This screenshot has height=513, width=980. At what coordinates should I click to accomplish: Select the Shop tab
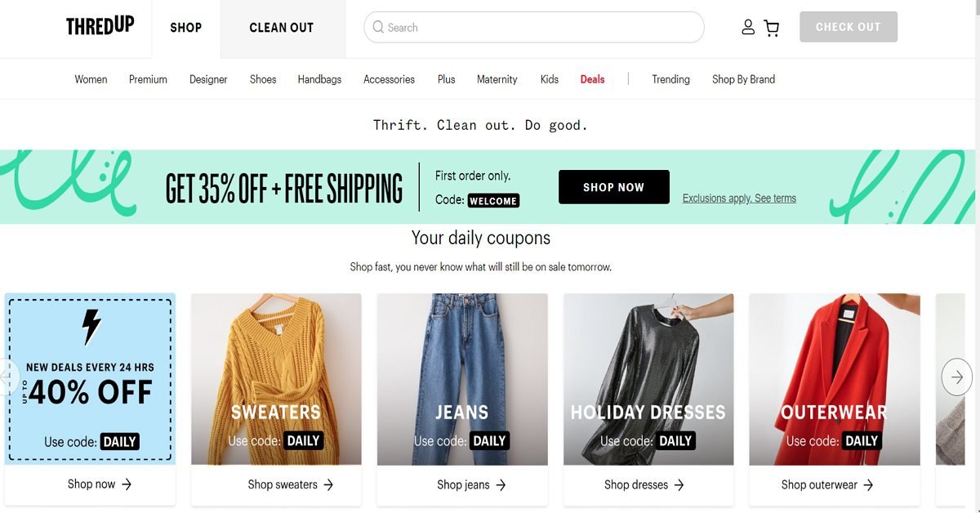[185, 29]
